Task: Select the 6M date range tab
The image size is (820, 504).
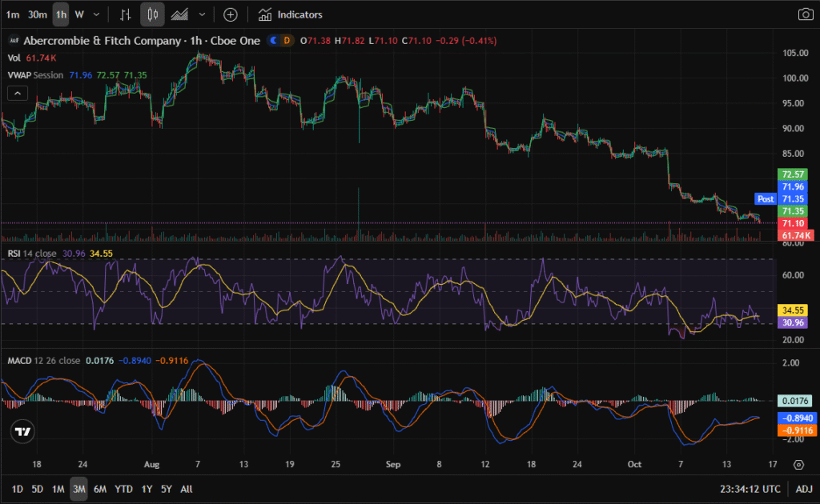Action: pyautogui.click(x=100, y=489)
